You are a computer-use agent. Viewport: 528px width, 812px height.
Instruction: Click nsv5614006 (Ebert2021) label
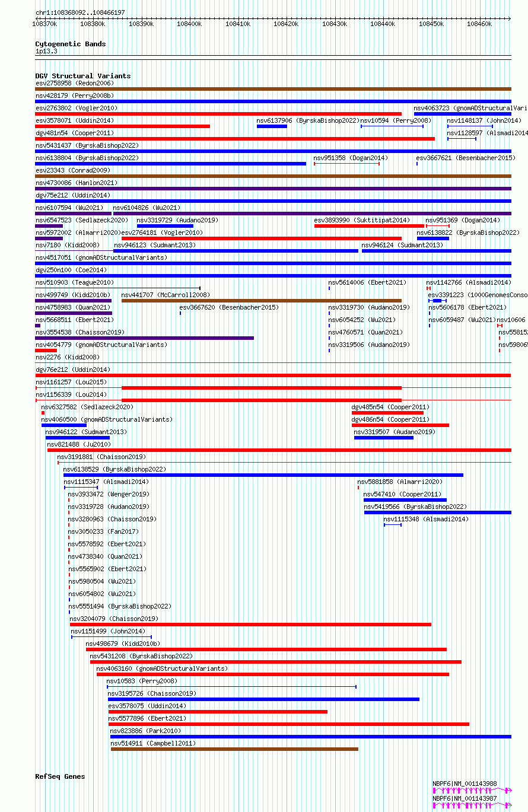pyautogui.click(x=368, y=282)
